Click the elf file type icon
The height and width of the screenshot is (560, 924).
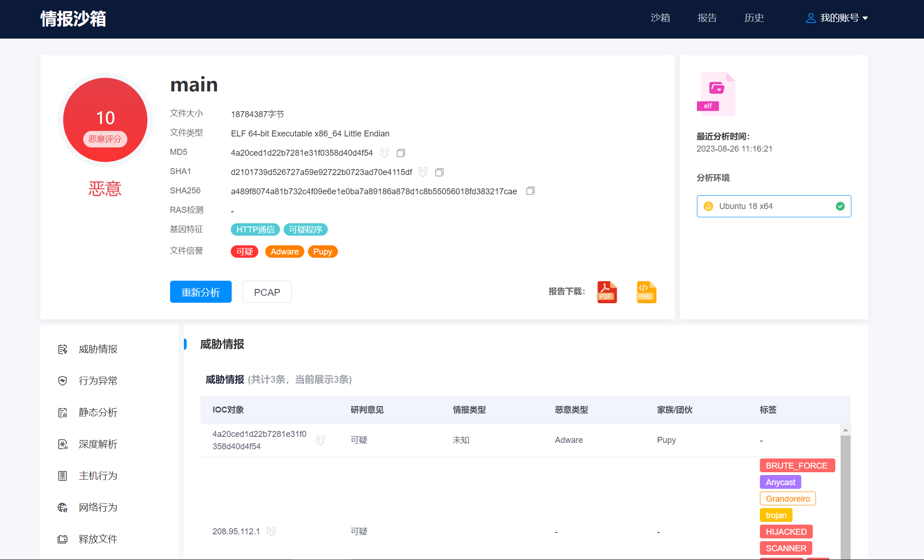click(716, 93)
